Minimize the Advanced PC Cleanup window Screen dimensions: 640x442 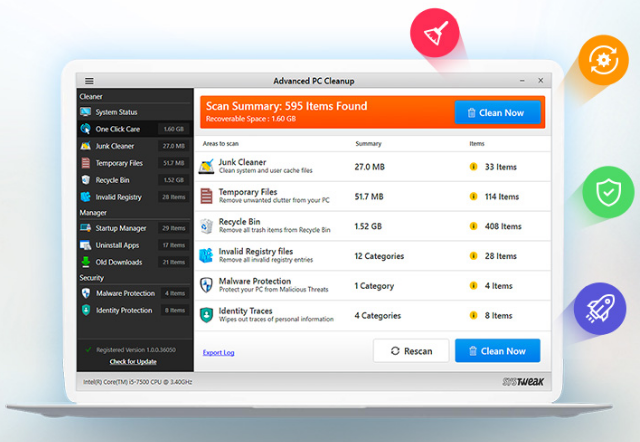point(522,81)
